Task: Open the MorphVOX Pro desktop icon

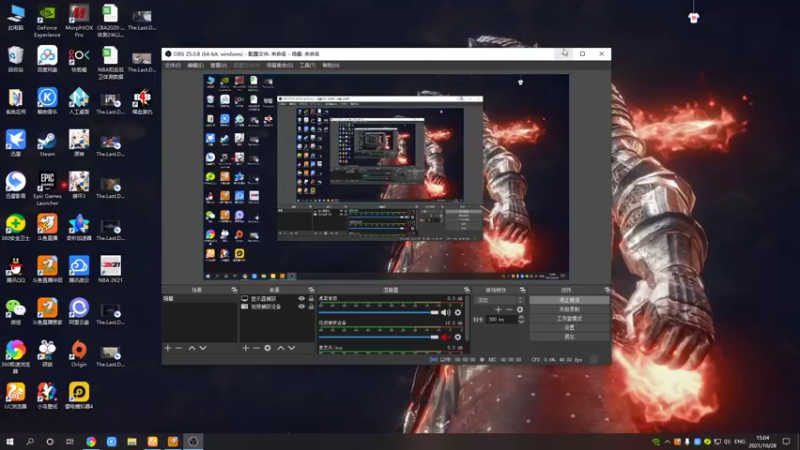Action: tap(79, 21)
